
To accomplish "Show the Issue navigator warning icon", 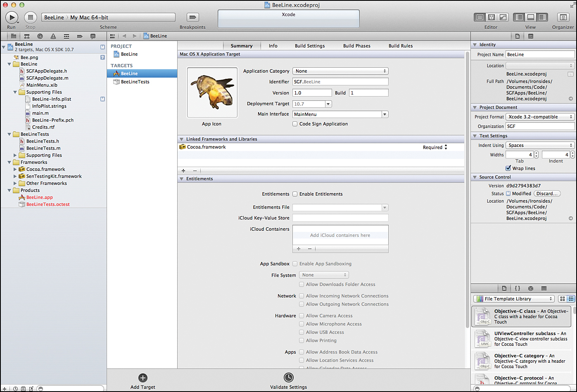I will click(53, 36).
